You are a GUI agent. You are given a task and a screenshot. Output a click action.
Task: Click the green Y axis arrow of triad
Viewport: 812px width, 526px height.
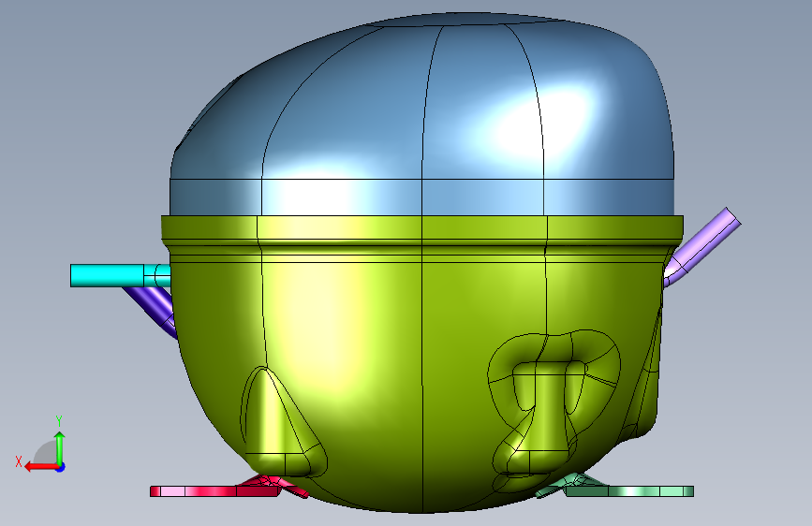pos(60,448)
